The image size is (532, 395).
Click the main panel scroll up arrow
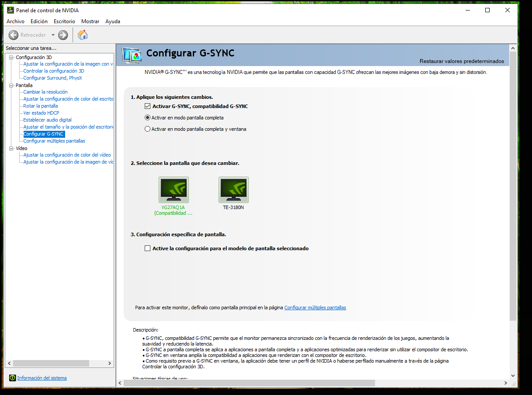[513, 48]
